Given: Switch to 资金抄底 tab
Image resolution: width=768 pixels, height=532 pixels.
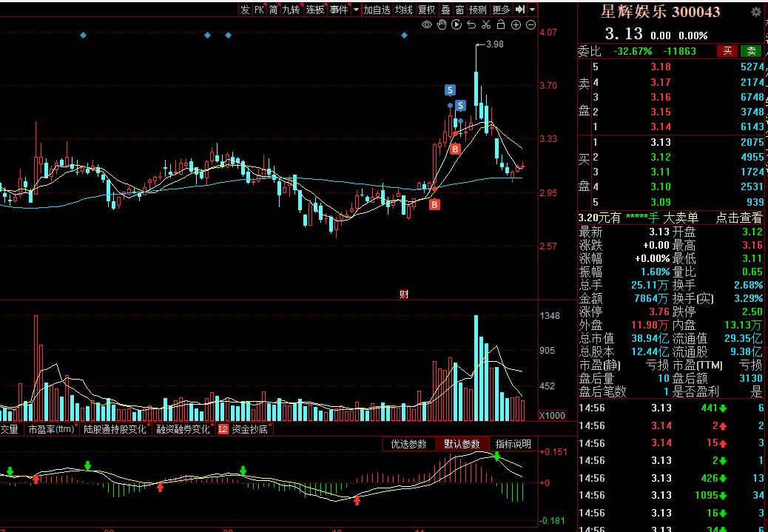Looking at the screenshot, I should (x=250, y=429).
